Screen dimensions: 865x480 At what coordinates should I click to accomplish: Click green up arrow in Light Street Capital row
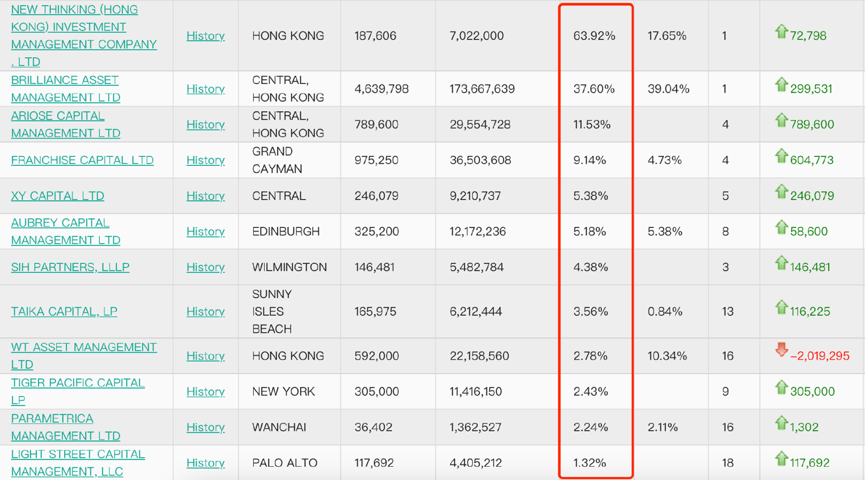click(781, 459)
